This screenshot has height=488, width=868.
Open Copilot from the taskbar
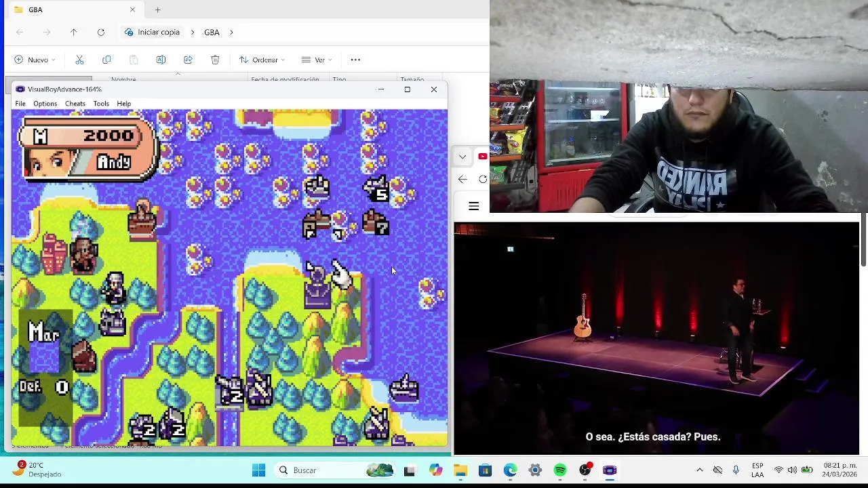435,470
